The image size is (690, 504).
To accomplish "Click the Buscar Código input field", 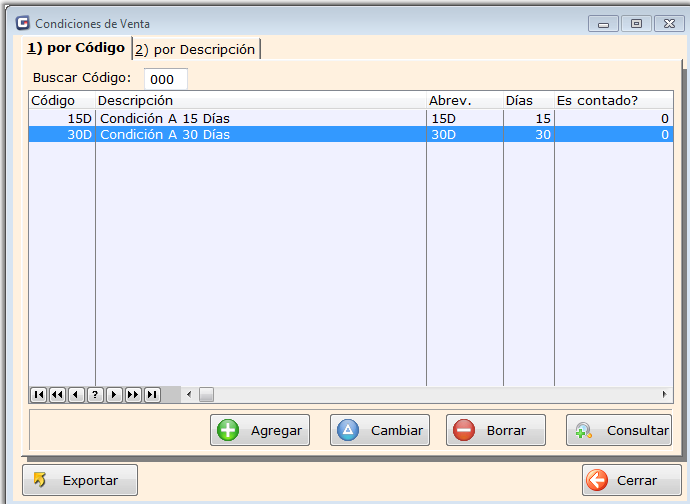I will pyautogui.click(x=165, y=79).
